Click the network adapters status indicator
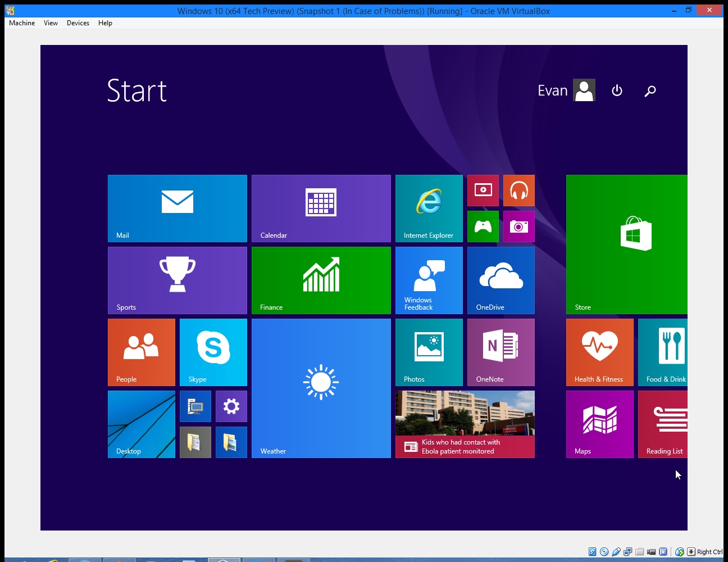 tap(627, 552)
